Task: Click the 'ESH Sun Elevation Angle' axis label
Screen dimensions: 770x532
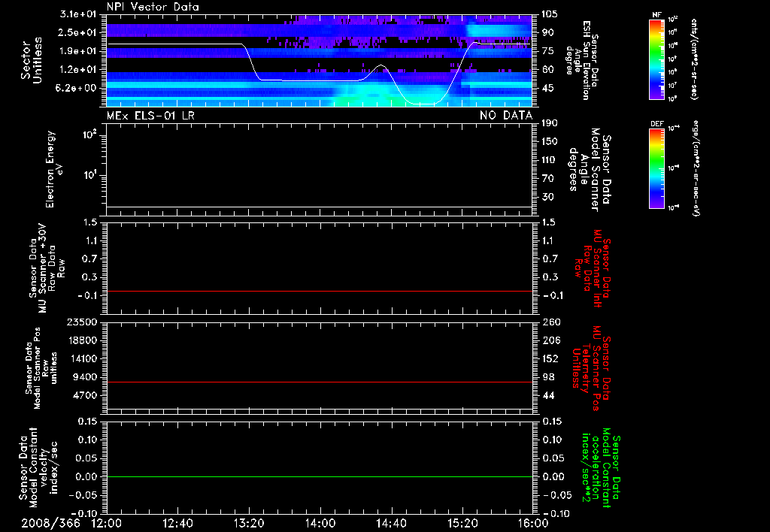Action: [x=582, y=60]
